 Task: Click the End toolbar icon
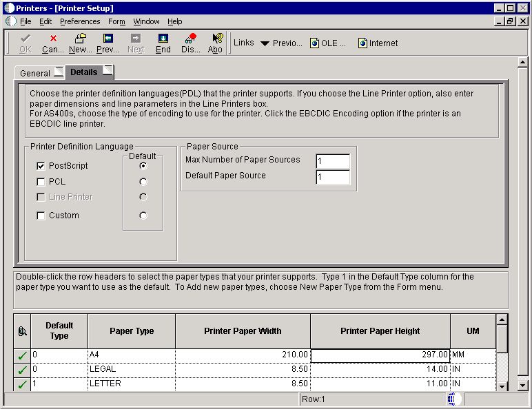tap(163, 39)
